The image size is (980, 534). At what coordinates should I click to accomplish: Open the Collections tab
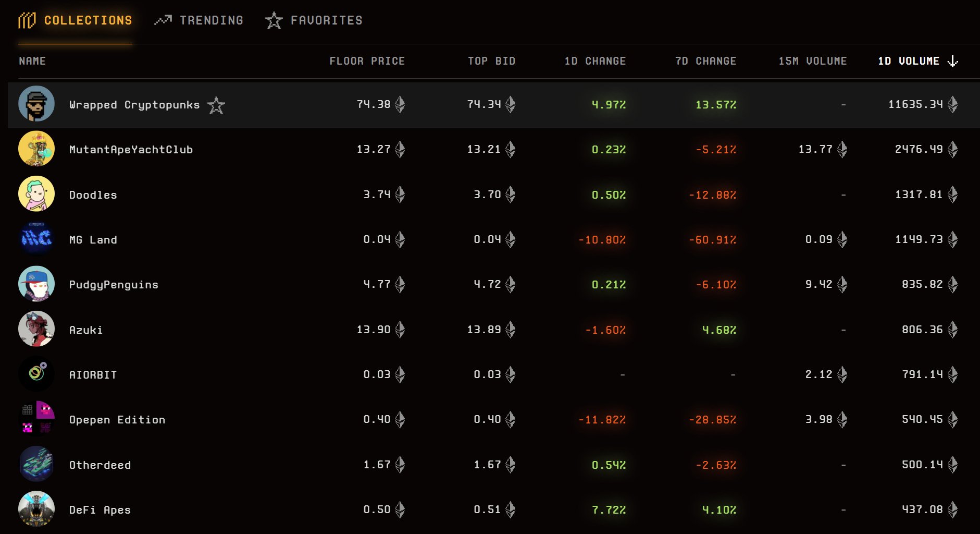(75, 20)
